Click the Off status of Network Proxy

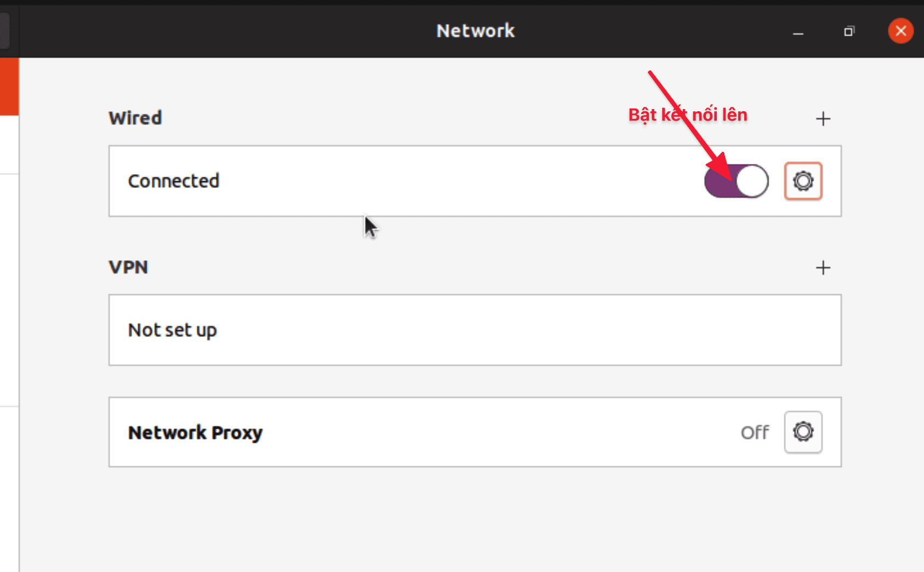pos(755,432)
